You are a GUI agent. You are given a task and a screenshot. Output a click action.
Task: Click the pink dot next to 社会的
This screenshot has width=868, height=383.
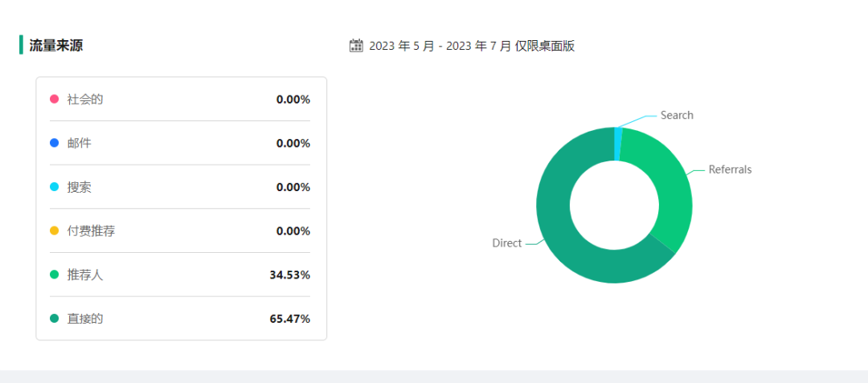[55, 100]
